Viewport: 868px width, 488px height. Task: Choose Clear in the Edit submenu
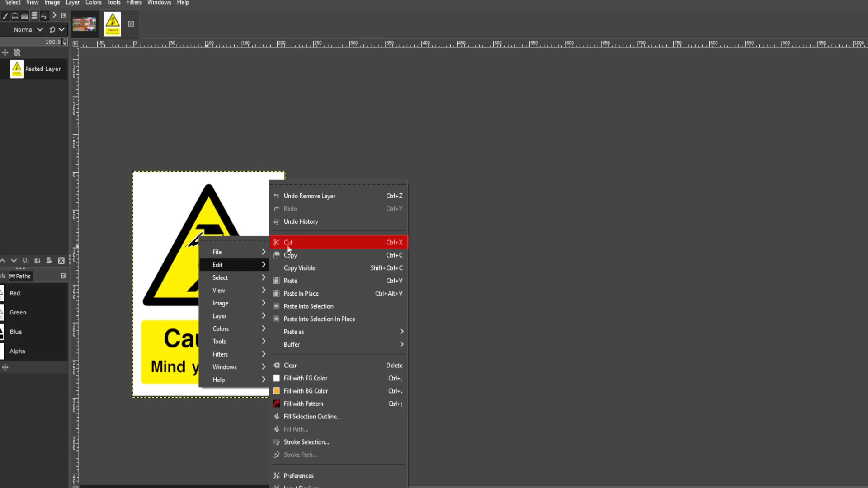click(x=339, y=366)
